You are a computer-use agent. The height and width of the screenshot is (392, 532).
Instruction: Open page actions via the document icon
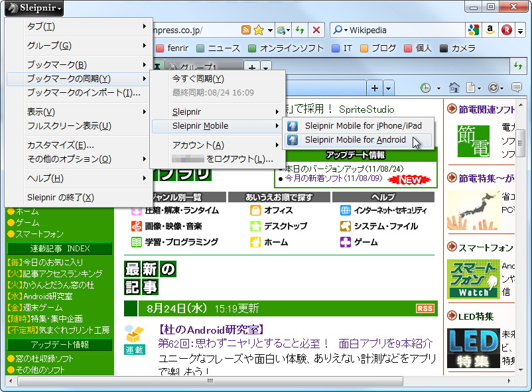coord(472,88)
